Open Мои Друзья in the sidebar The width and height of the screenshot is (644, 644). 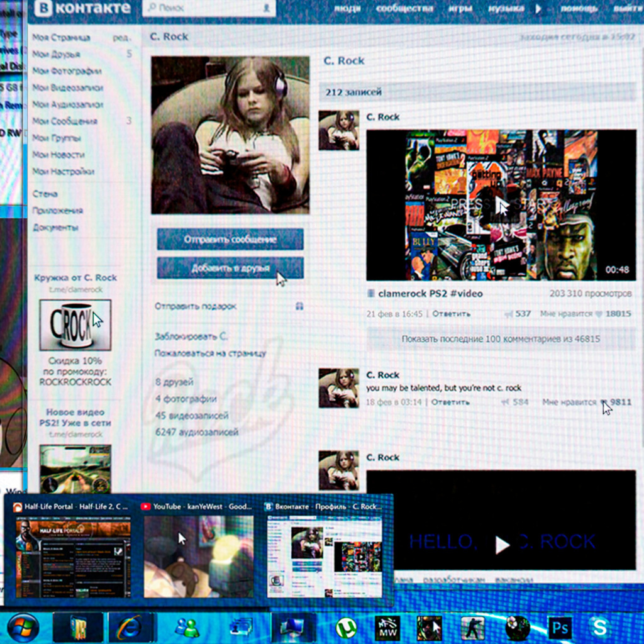[x=56, y=54]
